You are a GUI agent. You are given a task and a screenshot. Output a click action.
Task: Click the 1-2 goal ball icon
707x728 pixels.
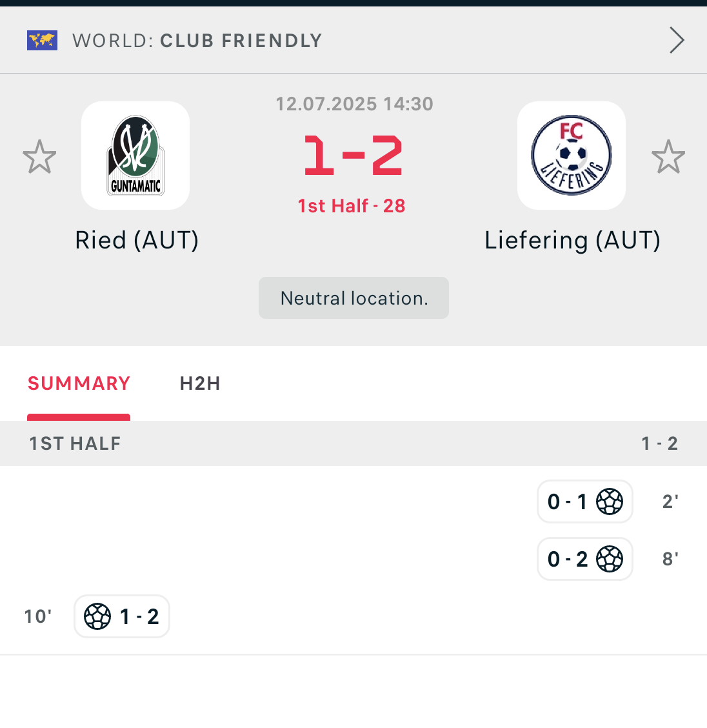97,616
